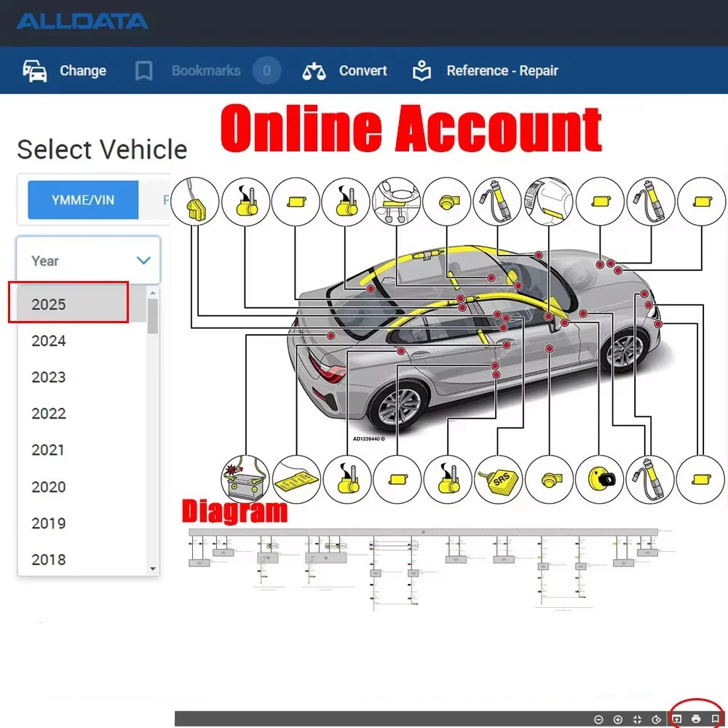728x728 pixels.
Task: Print the diagram using the printer icon
Action: (696, 719)
